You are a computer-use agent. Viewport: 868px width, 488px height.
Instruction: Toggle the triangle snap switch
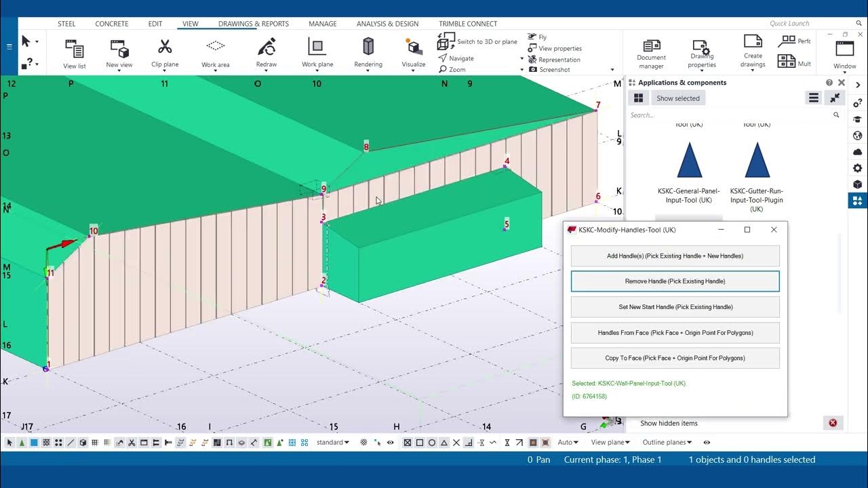coord(444,443)
